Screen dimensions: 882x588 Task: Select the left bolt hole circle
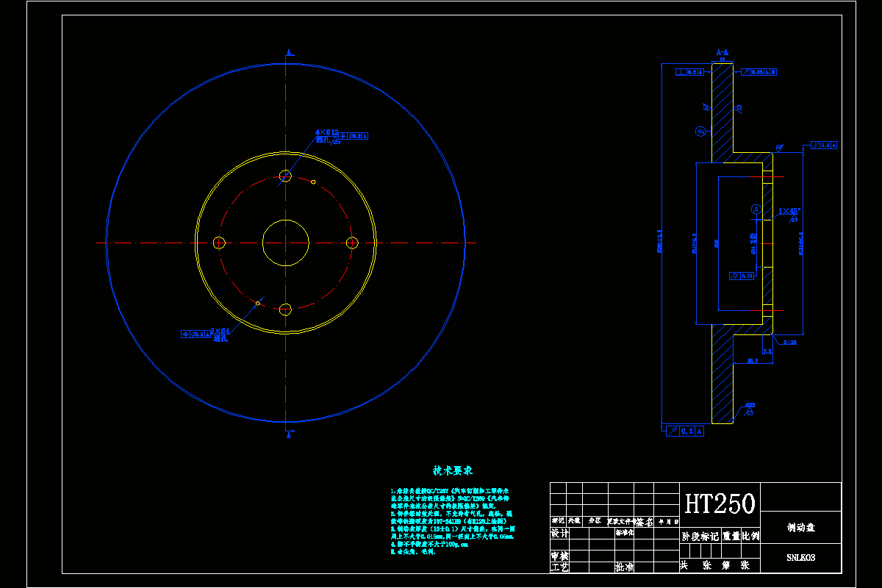(218, 243)
